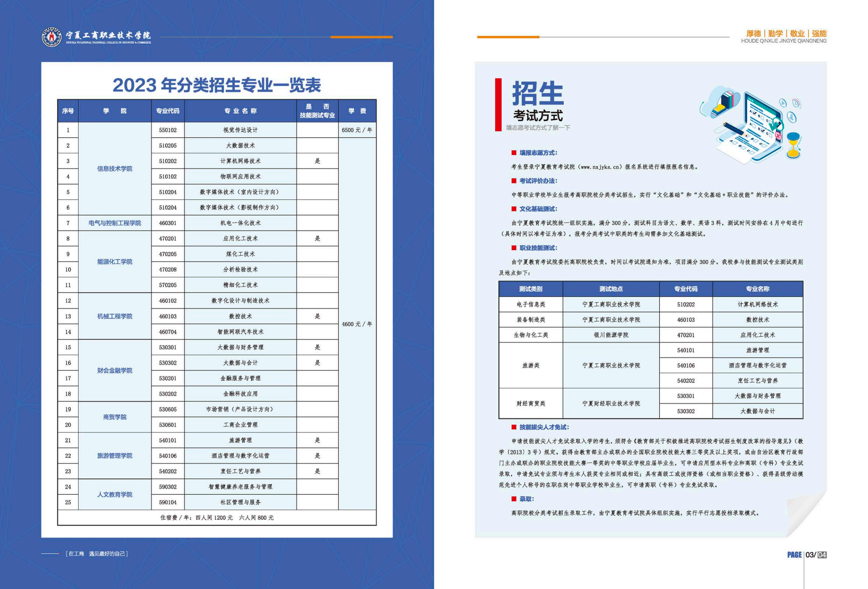
Task: Click the 信息技术学院 cell
Action: tap(115, 169)
